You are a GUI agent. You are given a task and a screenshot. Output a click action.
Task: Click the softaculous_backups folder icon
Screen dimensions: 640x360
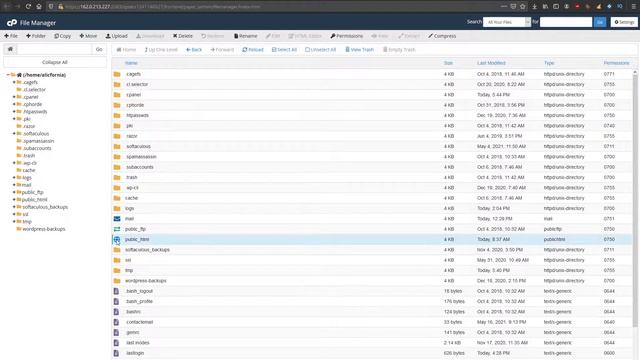117,250
